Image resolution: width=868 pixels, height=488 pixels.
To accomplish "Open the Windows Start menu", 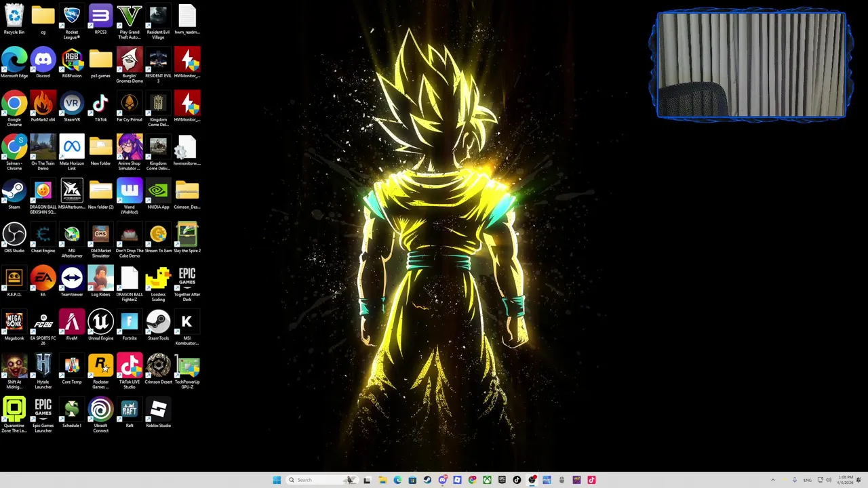I will (x=277, y=480).
